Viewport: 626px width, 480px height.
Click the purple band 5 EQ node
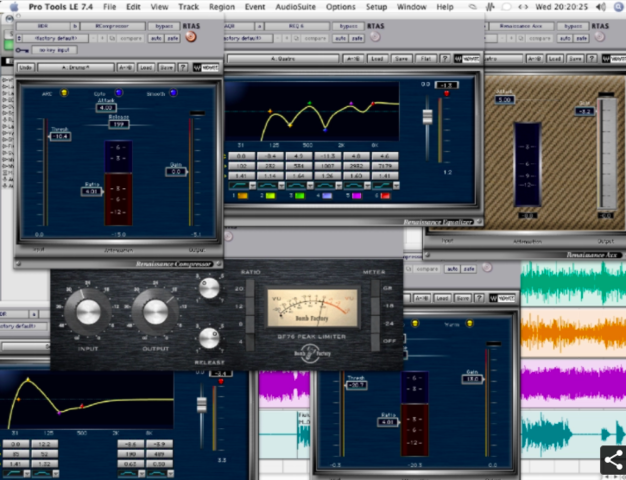tap(351, 104)
